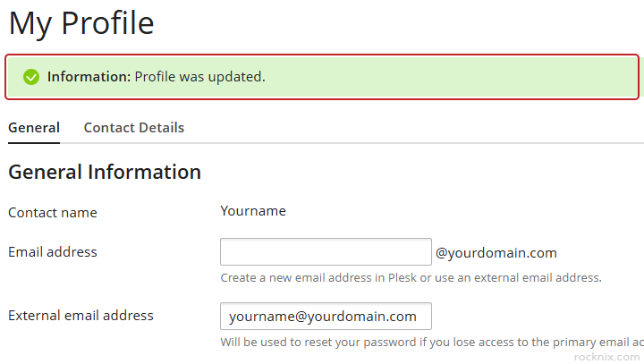This screenshot has height=364, width=644.
Task: Click the Email address field label
Action: point(53,252)
